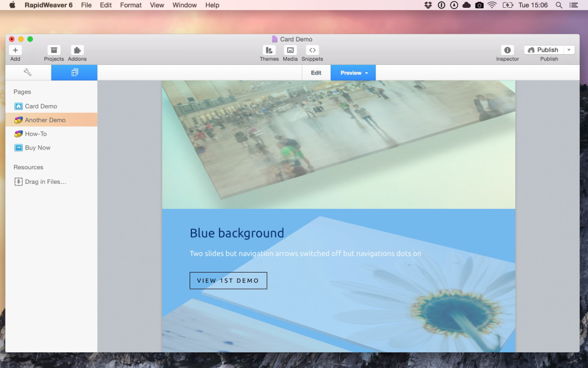
Task: Open Notification Center list icon
Action: click(x=574, y=5)
